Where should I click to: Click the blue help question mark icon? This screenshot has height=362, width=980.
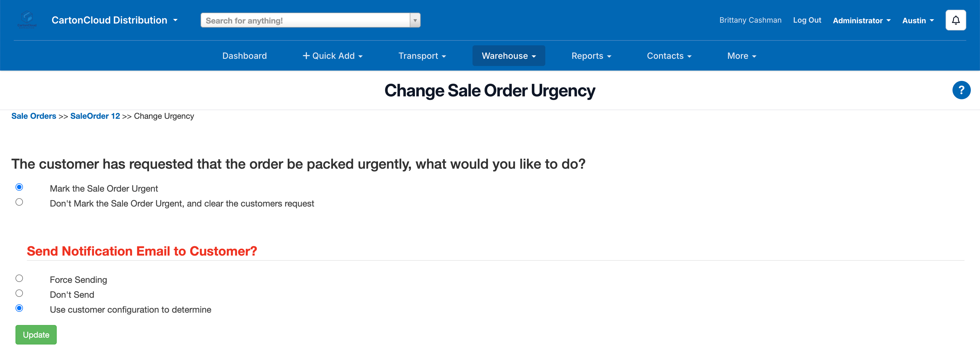point(961,90)
